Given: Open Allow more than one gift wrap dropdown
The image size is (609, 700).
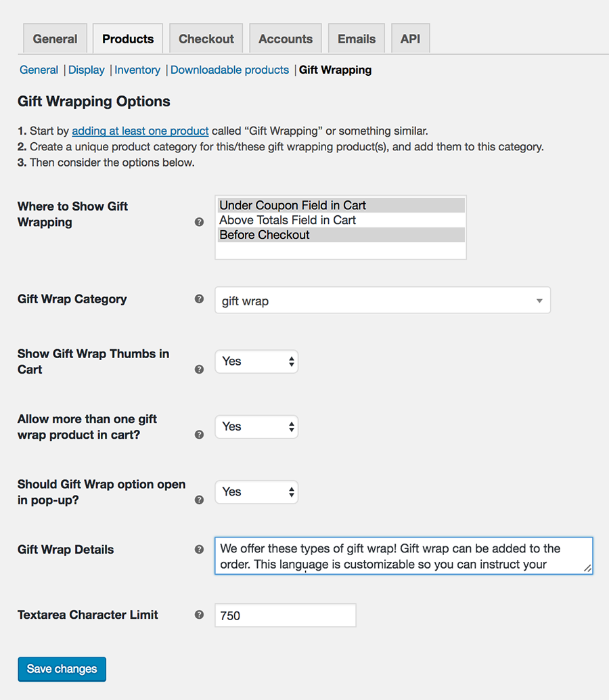Looking at the screenshot, I should tap(256, 426).
